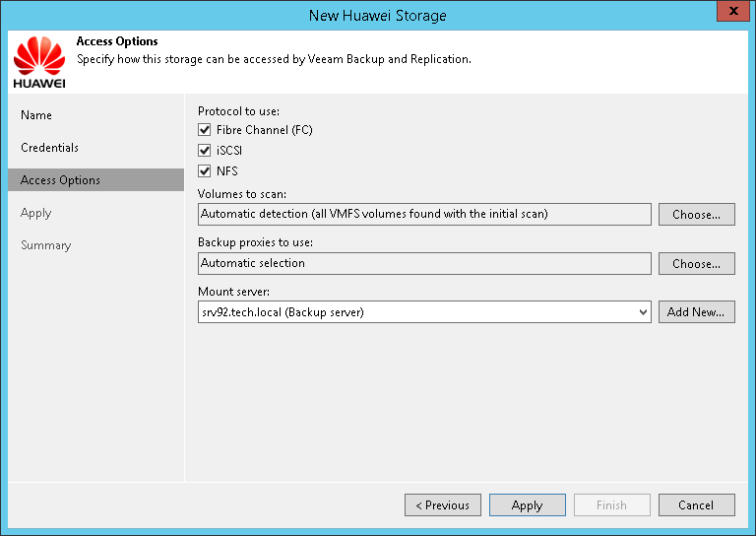This screenshot has height=536, width=756.
Task: Go to the Name wizard step
Action: tap(36, 115)
